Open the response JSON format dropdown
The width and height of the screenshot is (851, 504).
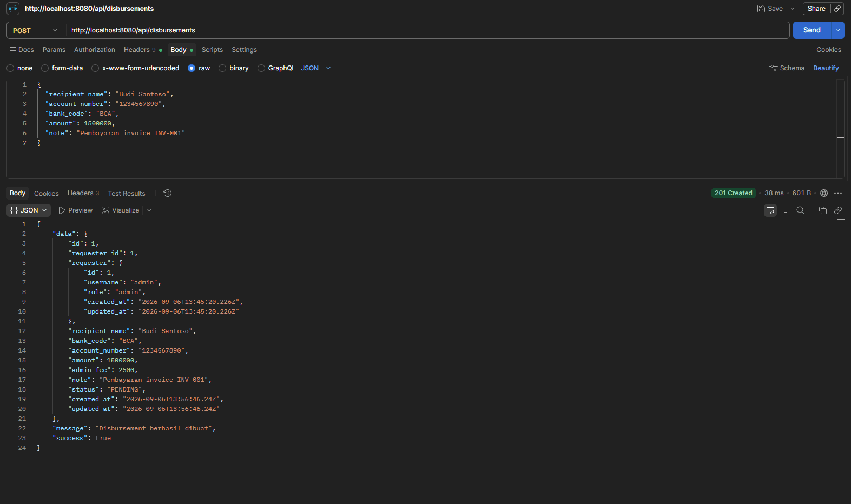29,210
